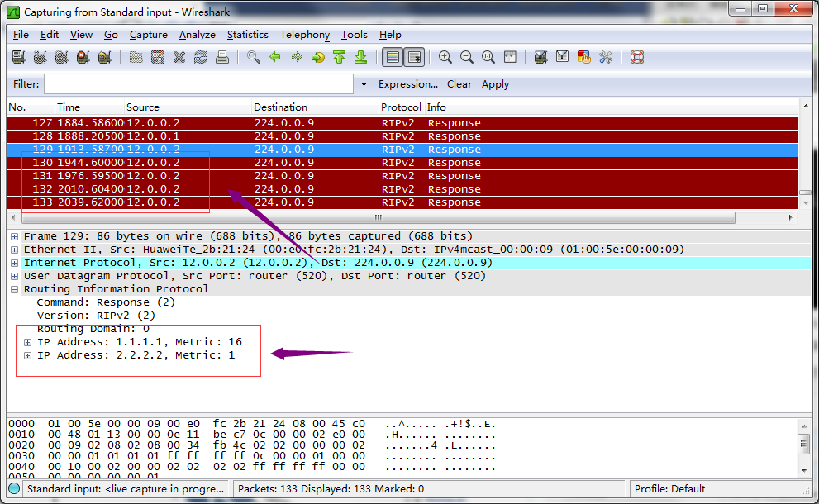Screen dimensions: 819x504
Task: Select packet number 127 row
Action: (x=402, y=123)
